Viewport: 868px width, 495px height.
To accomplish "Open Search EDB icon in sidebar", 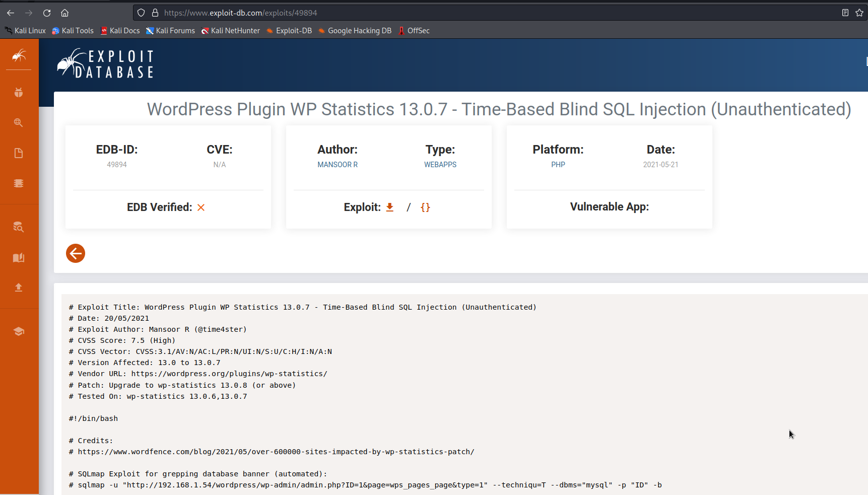I will point(19,227).
